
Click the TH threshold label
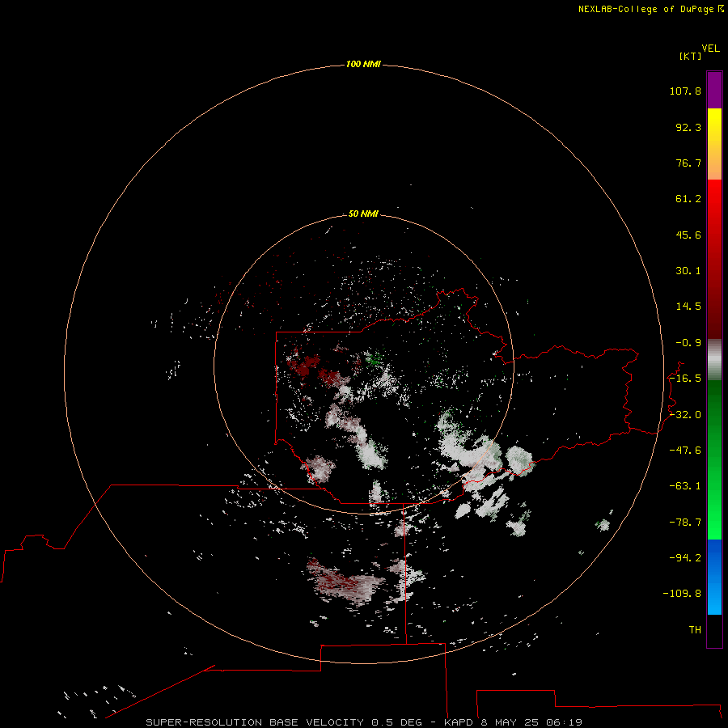coord(695,630)
